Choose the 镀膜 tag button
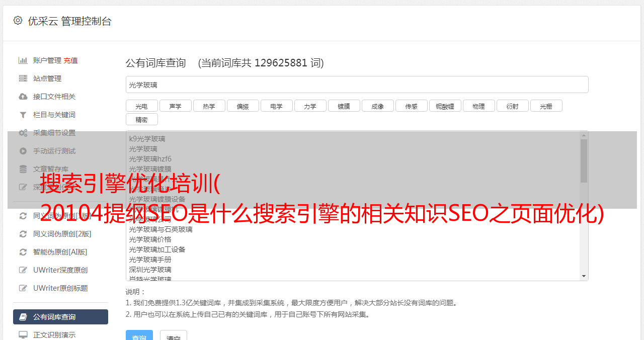644x340 pixels. (344, 106)
